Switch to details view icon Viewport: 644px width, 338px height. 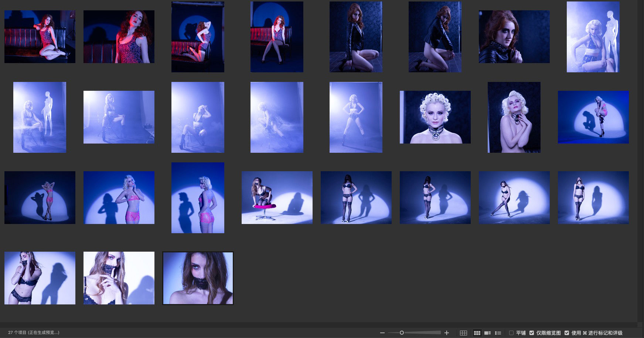487,333
